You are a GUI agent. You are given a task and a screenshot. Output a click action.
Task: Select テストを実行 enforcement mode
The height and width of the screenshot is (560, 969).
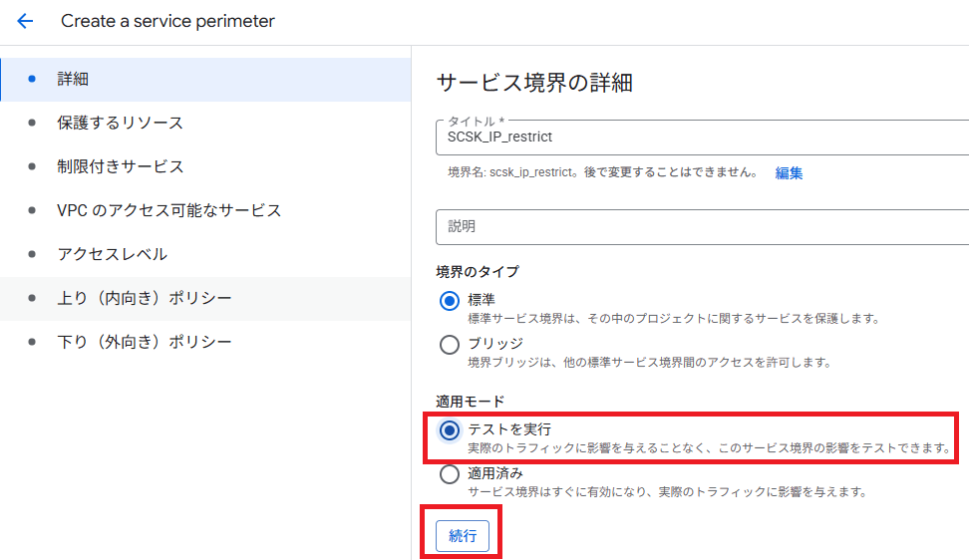click(450, 430)
